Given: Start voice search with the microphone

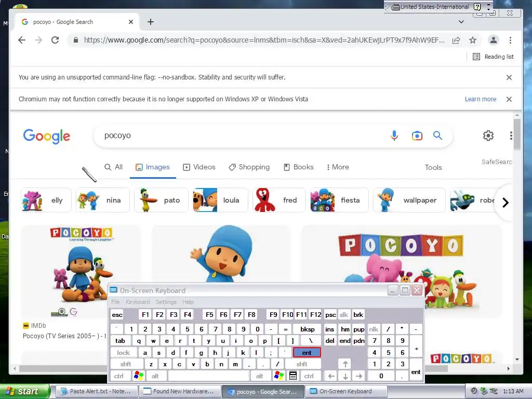Looking at the screenshot, I should pyautogui.click(x=394, y=136).
